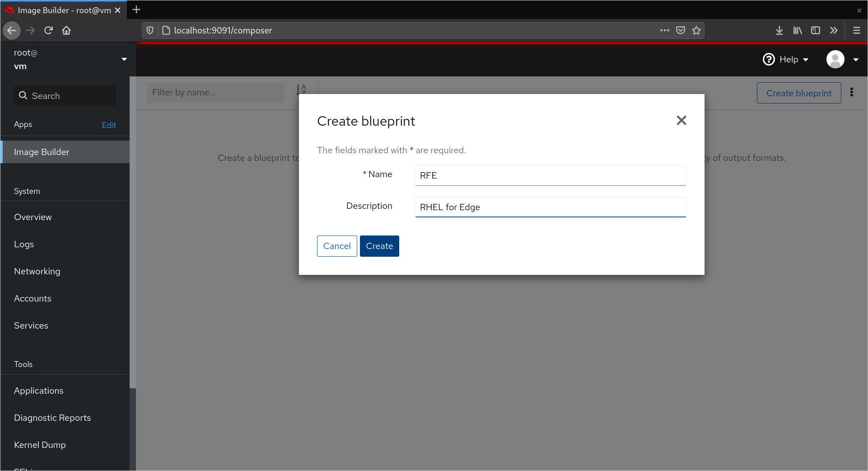Click the A-Z sort order icon
The image size is (868, 471).
click(x=301, y=89)
